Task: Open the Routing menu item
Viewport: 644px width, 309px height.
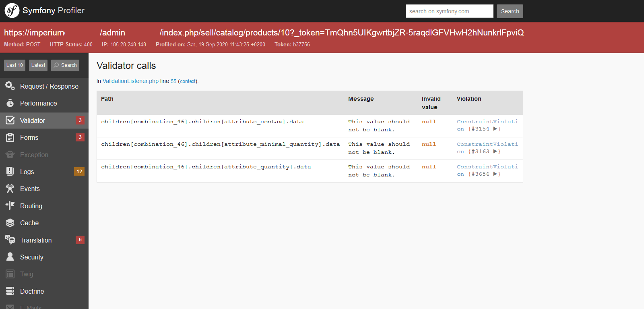Action: (x=44, y=206)
